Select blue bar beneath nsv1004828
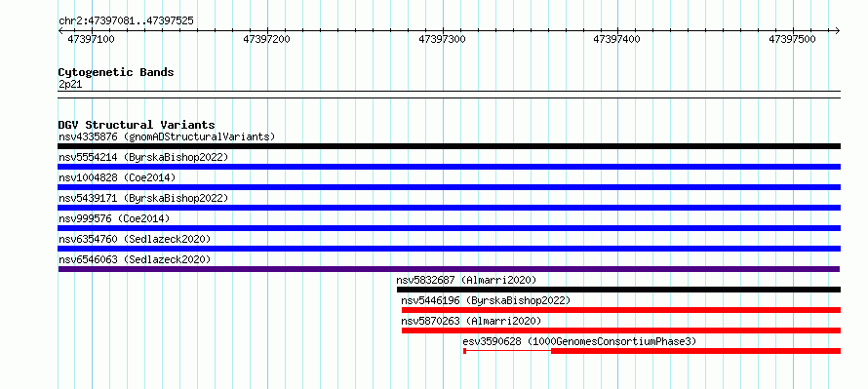 (449, 187)
